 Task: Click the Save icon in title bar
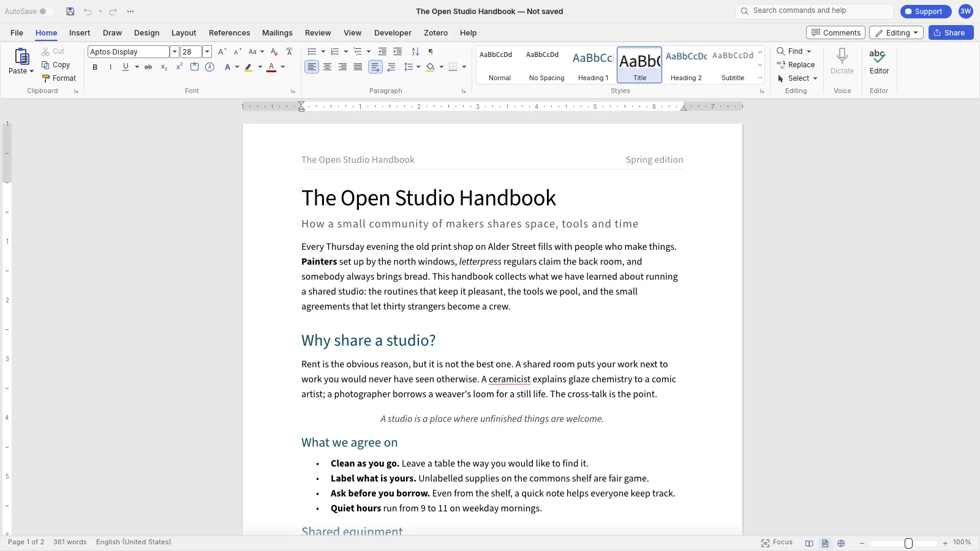[70, 12]
